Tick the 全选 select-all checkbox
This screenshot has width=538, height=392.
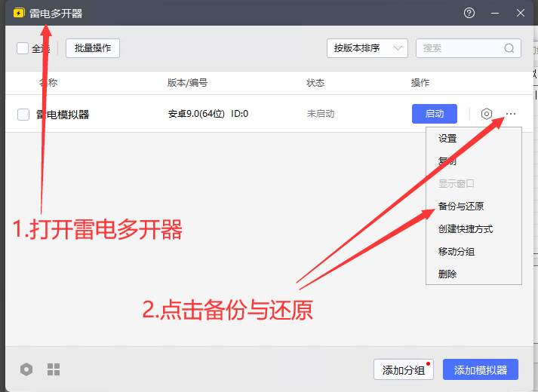coord(23,48)
